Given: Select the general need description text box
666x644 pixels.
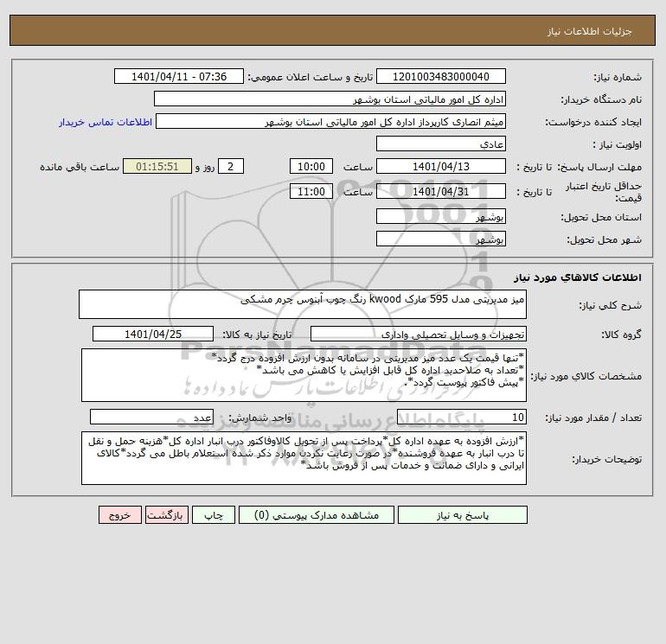Looking at the screenshot, I should 303,304.
